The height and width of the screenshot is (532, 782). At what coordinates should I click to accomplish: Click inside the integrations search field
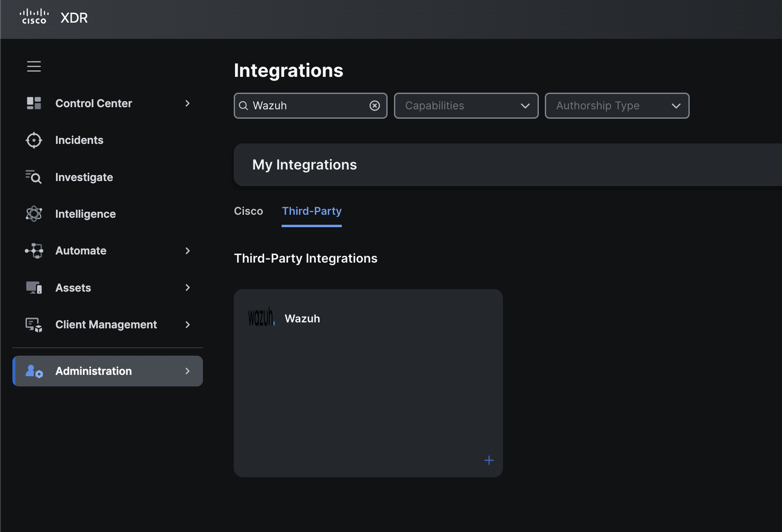tap(308, 105)
